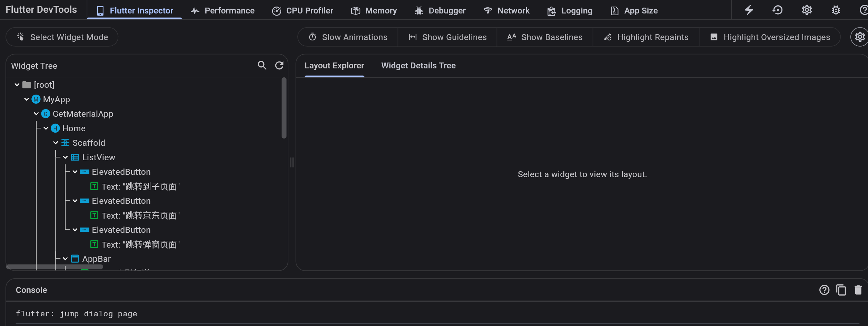The height and width of the screenshot is (326, 868).
Task: Copy console contents to clipboard
Action: point(841,290)
